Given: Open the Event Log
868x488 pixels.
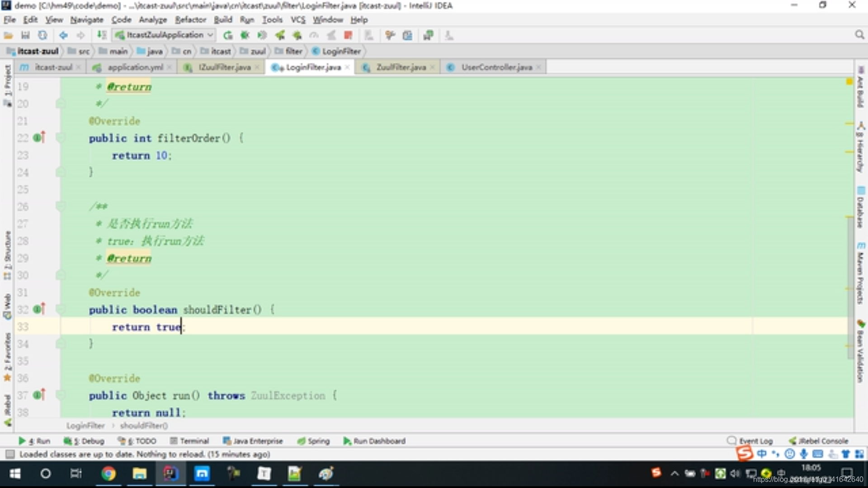Looking at the screenshot, I should [x=750, y=441].
